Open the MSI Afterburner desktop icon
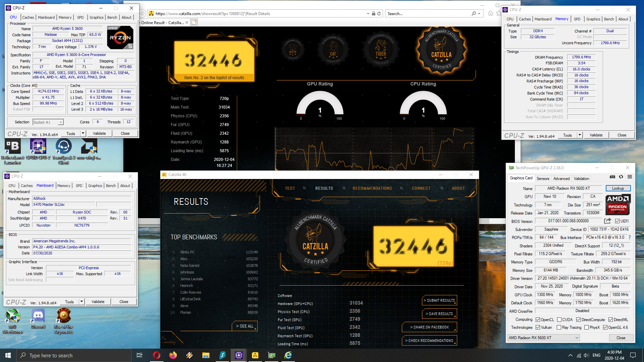This screenshot has height=362, width=644. (x=13, y=321)
